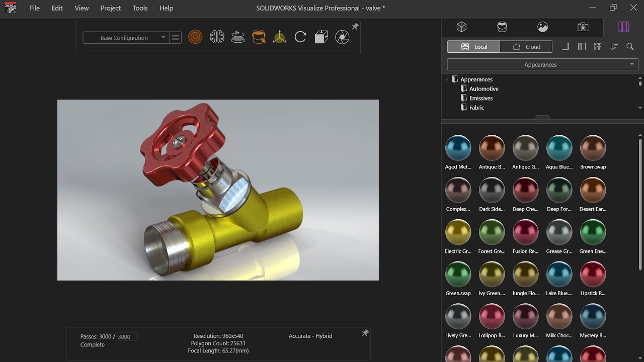The image size is (644, 362).
Task: Click the tree panel splitter handle
Action: pyautogui.click(x=542, y=120)
